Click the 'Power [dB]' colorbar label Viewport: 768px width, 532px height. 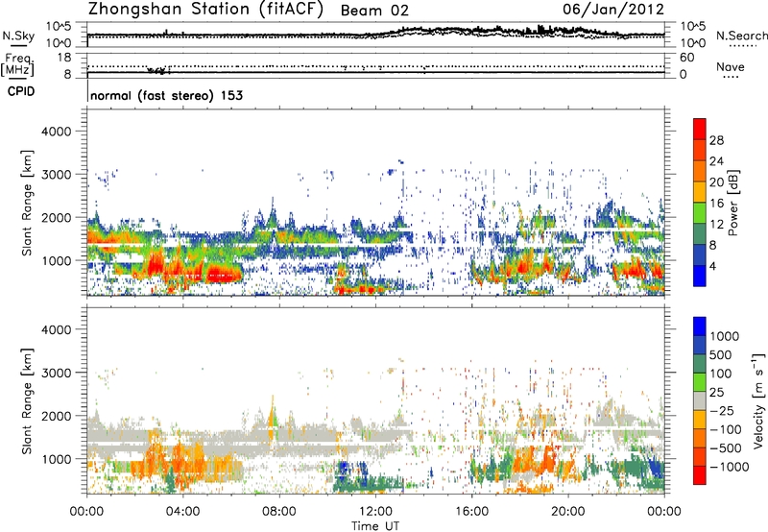click(732, 203)
